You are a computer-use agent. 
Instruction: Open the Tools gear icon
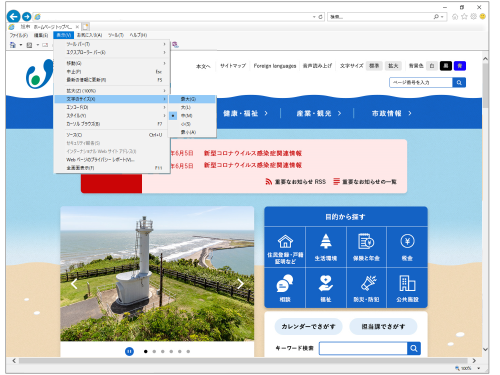[x=473, y=17]
